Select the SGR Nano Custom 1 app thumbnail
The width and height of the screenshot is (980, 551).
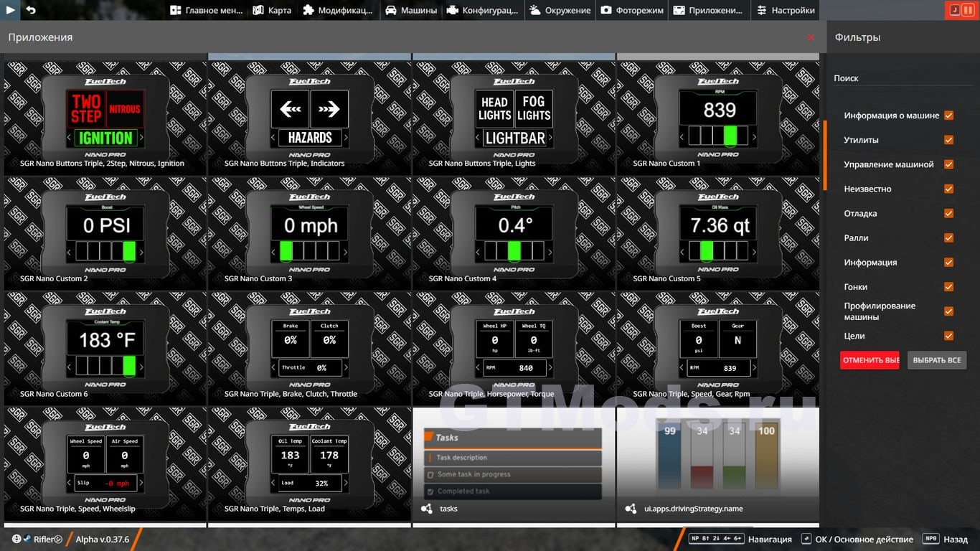717,118
